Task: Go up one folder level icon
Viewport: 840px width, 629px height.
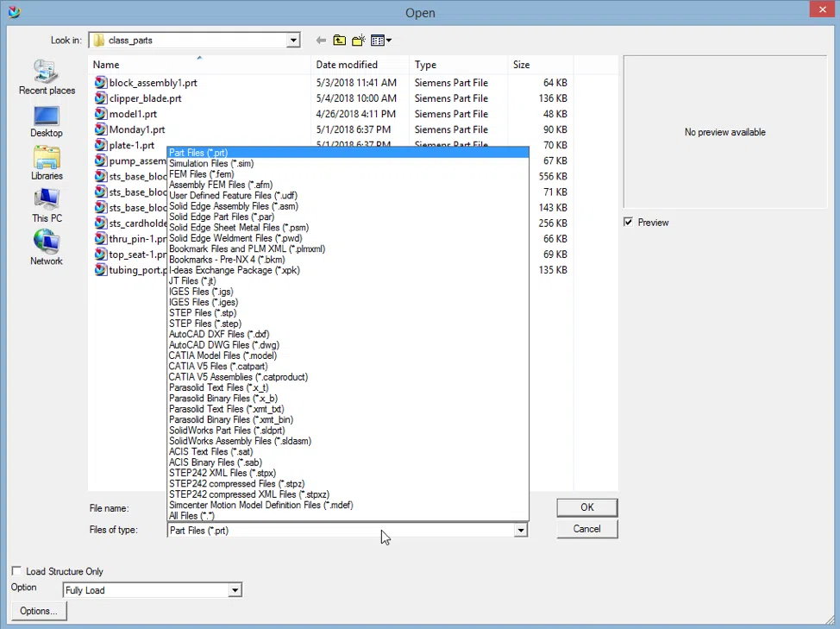Action: click(x=339, y=41)
